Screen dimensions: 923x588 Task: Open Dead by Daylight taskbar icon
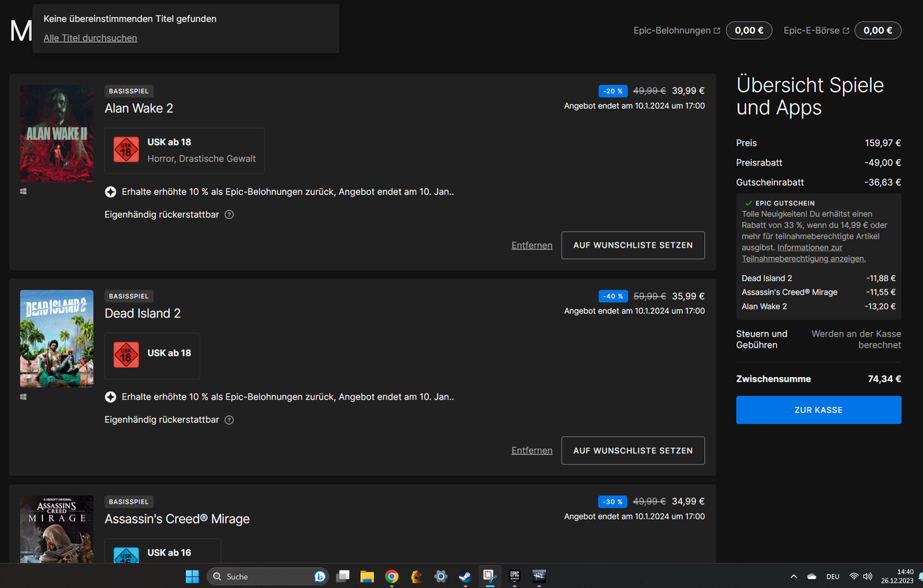coord(539,576)
